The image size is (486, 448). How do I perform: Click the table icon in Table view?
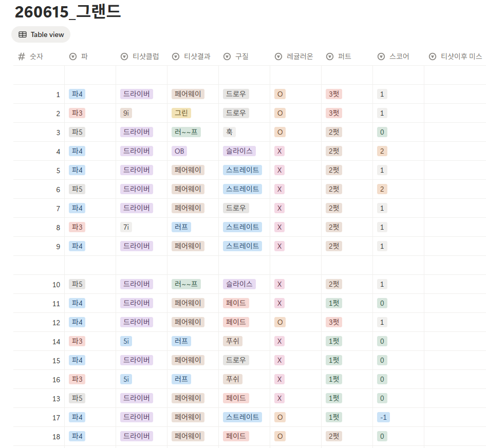pos(23,34)
